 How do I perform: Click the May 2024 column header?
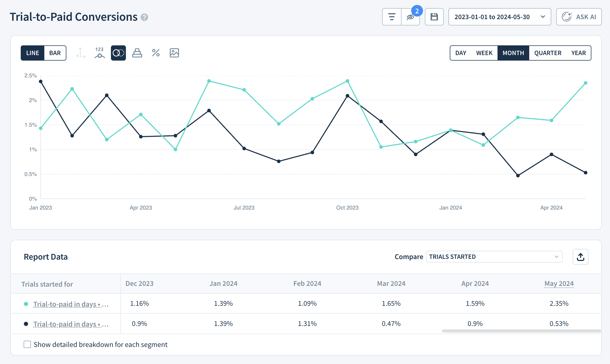[x=559, y=283]
